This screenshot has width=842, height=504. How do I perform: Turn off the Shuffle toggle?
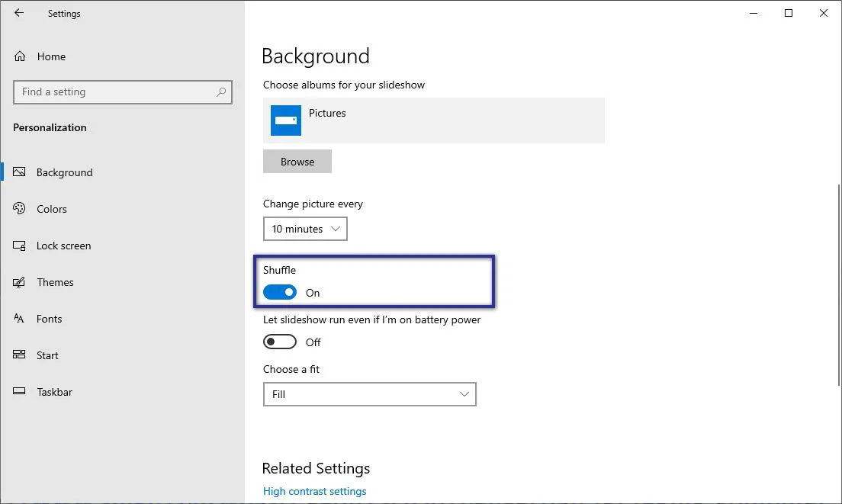tap(280, 293)
